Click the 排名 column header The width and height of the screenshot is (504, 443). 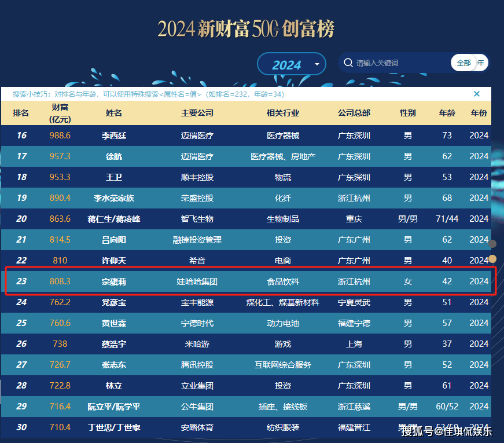(21, 113)
